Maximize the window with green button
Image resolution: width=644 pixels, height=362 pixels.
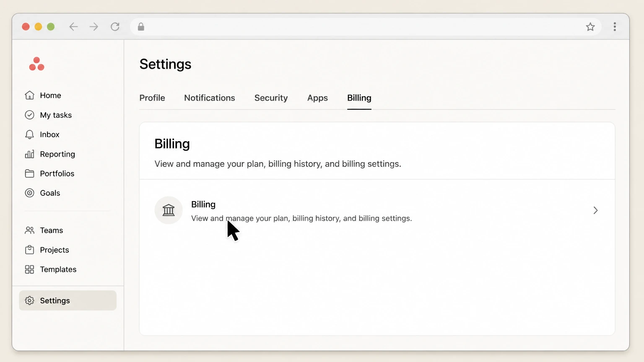point(51,27)
